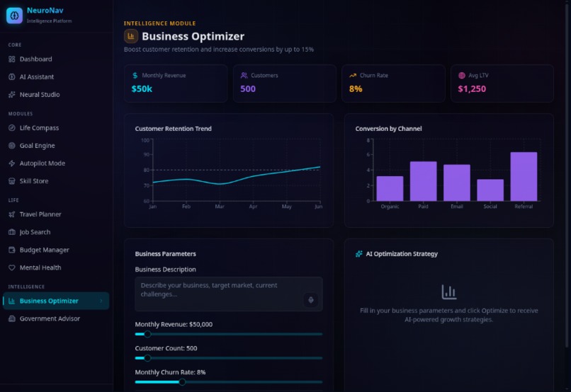Click the microphone icon in Business Description
This screenshot has width=571, height=392.
pyautogui.click(x=310, y=300)
